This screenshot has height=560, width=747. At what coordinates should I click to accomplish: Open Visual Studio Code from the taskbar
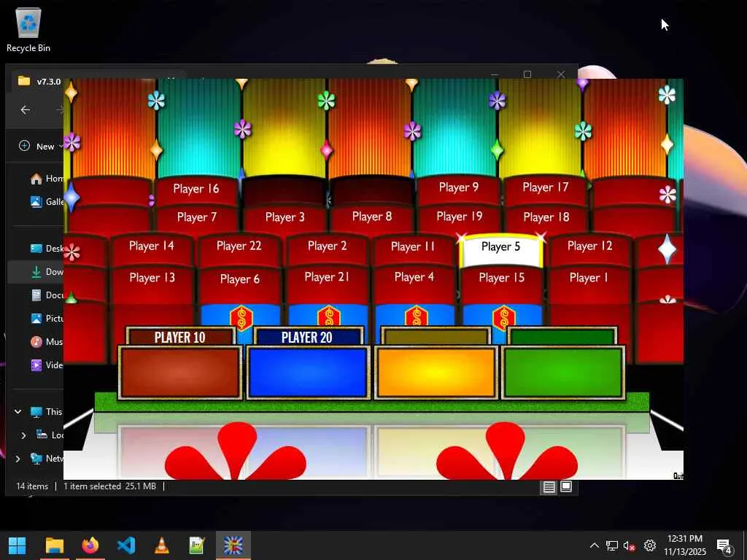(x=125, y=545)
